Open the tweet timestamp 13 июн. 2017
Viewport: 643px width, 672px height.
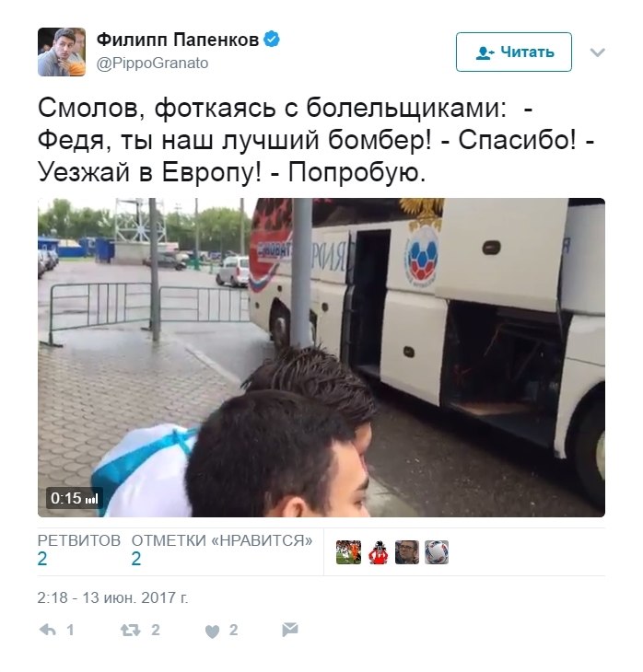click(112, 597)
